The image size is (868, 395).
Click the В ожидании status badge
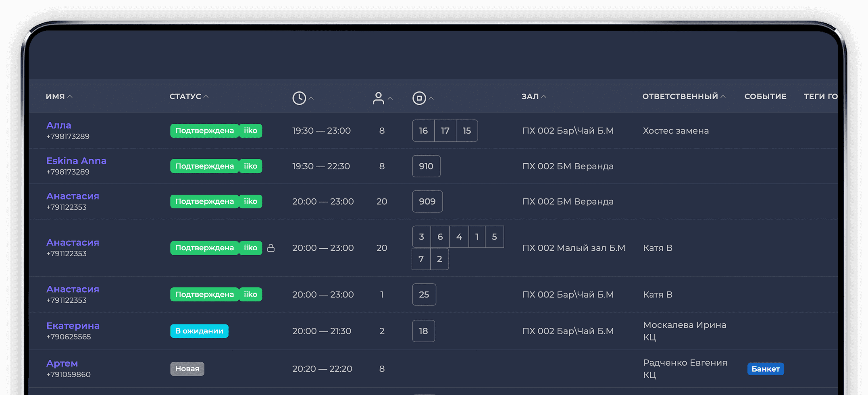[x=199, y=331]
